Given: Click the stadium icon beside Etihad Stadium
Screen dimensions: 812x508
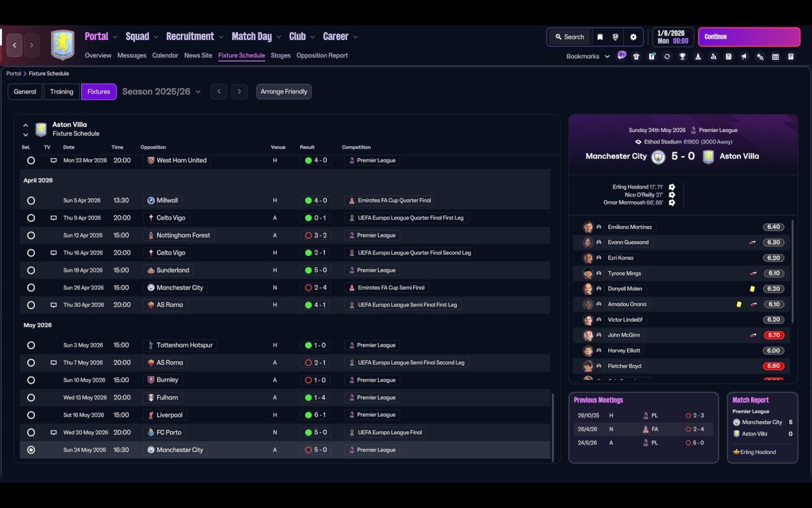Looking at the screenshot, I should coord(638,142).
